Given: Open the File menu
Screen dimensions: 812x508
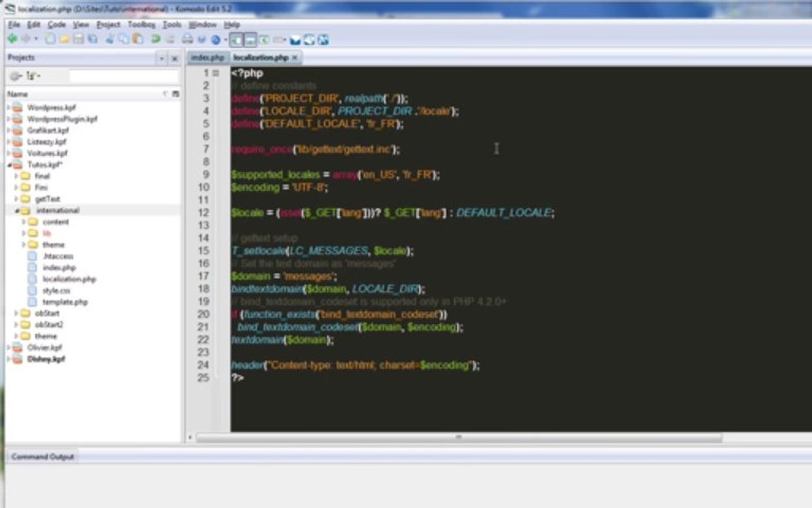Looking at the screenshot, I should tap(14, 25).
